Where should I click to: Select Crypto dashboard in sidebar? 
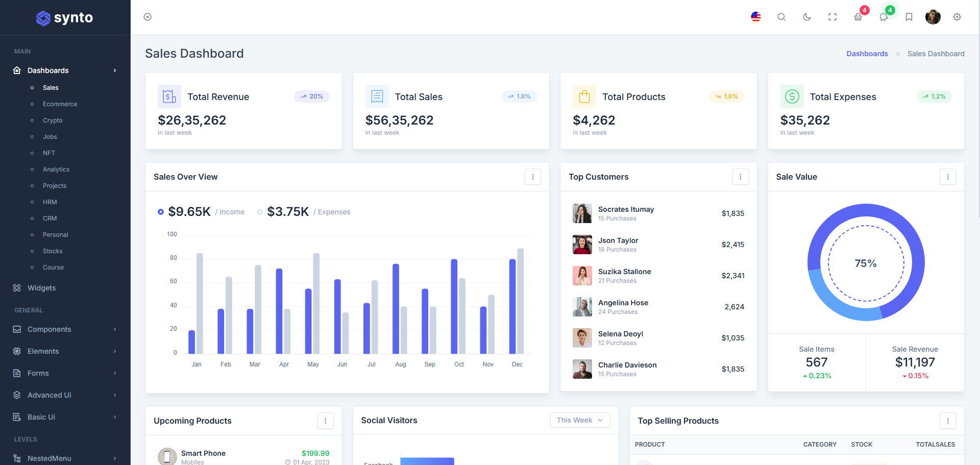(53, 120)
